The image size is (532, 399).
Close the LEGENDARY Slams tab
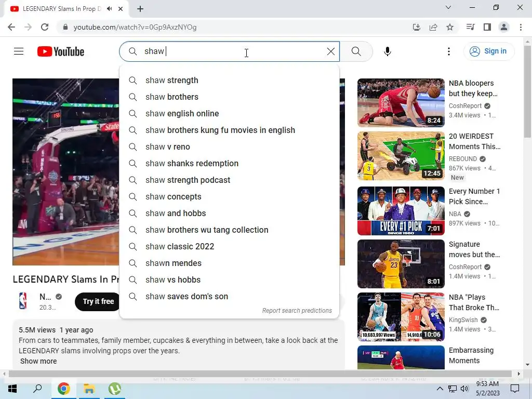pos(121,9)
